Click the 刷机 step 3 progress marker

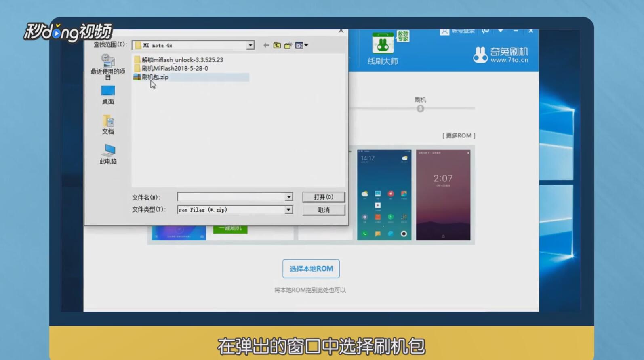pyautogui.click(x=420, y=108)
